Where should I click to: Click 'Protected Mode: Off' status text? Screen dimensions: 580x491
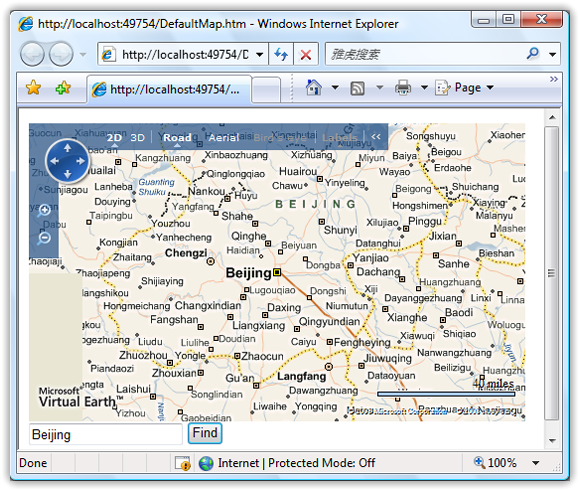[321, 463]
